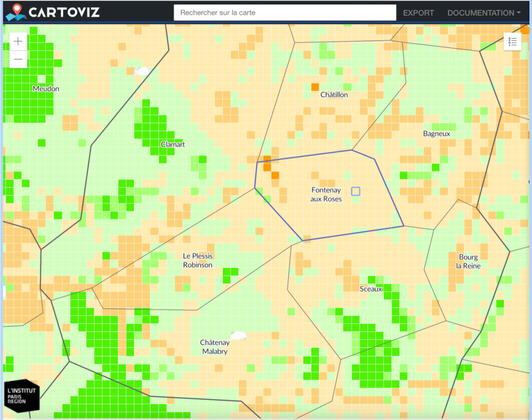Click the L'Institut Paris Region logo

[22, 396]
